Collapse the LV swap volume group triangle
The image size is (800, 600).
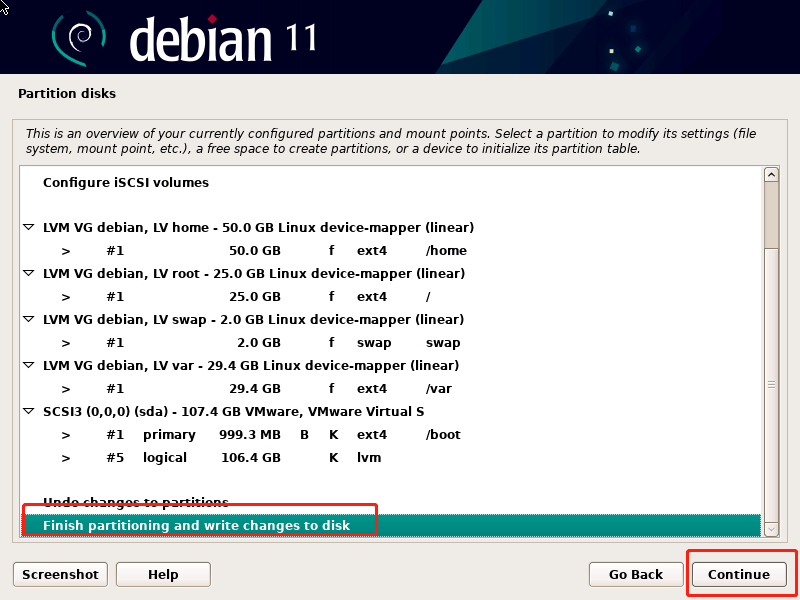(29, 319)
